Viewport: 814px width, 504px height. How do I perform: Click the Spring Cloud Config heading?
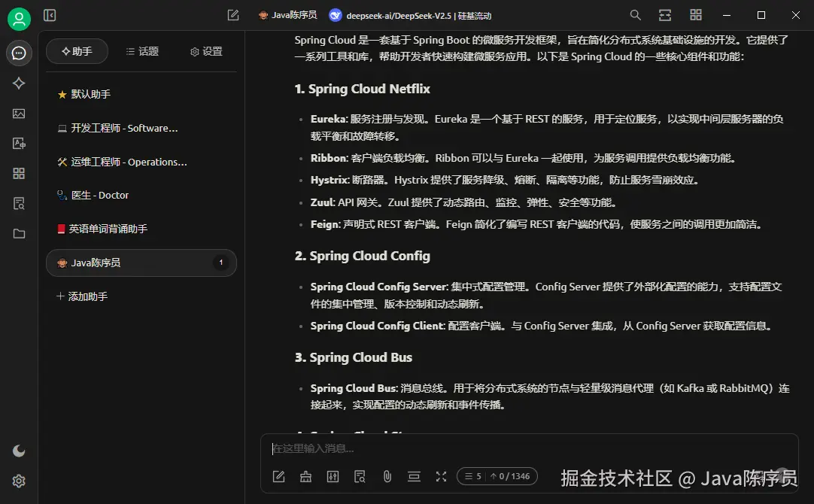(363, 256)
